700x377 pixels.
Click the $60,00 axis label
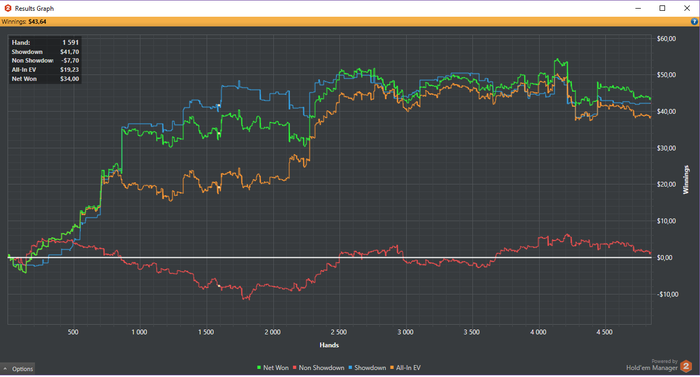[666, 39]
